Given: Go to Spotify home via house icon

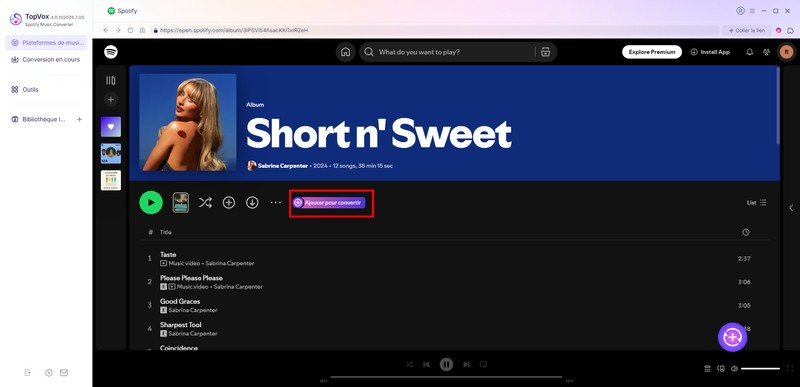Looking at the screenshot, I should tap(345, 52).
